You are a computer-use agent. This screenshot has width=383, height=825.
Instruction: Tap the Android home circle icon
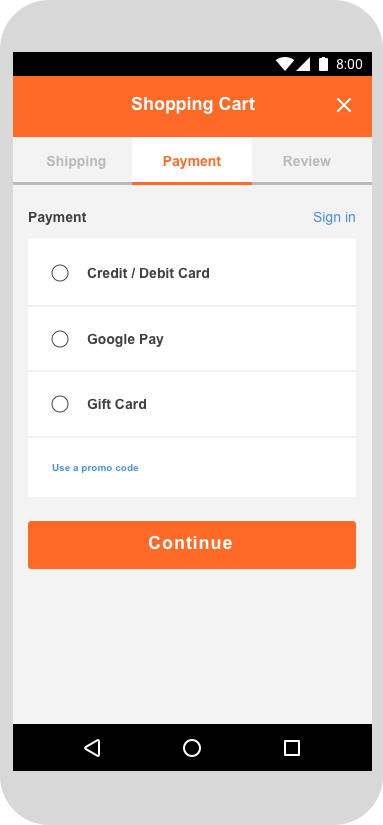[192, 748]
